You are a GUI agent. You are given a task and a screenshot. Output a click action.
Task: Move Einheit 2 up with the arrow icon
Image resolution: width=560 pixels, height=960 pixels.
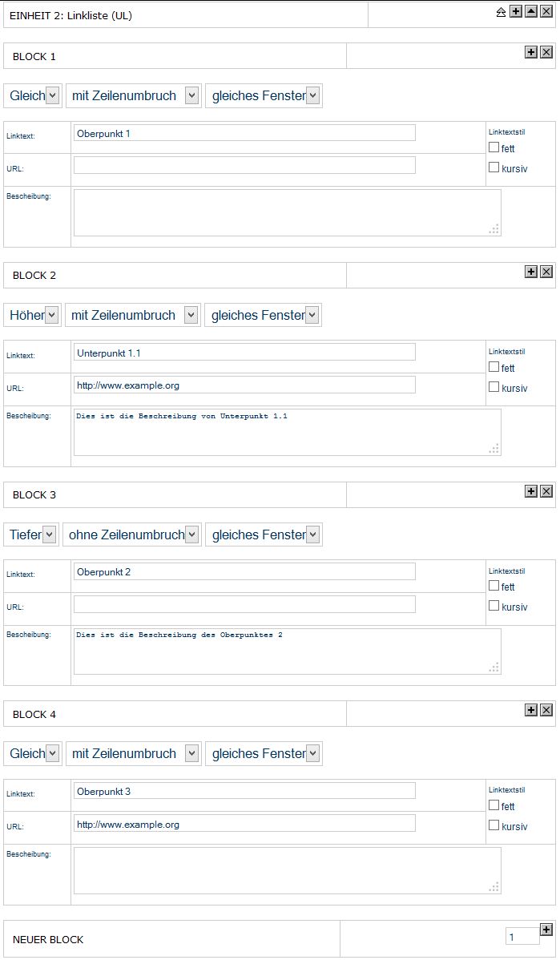click(x=531, y=12)
